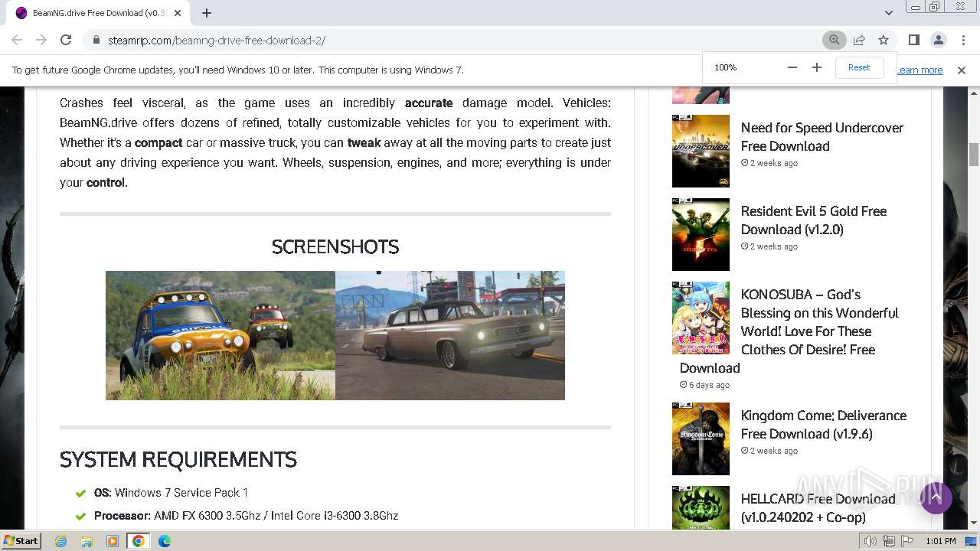The width and height of the screenshot is (980, 551).
Task: Open Windows Media Player from taskbar
Action: coord(113,541)
